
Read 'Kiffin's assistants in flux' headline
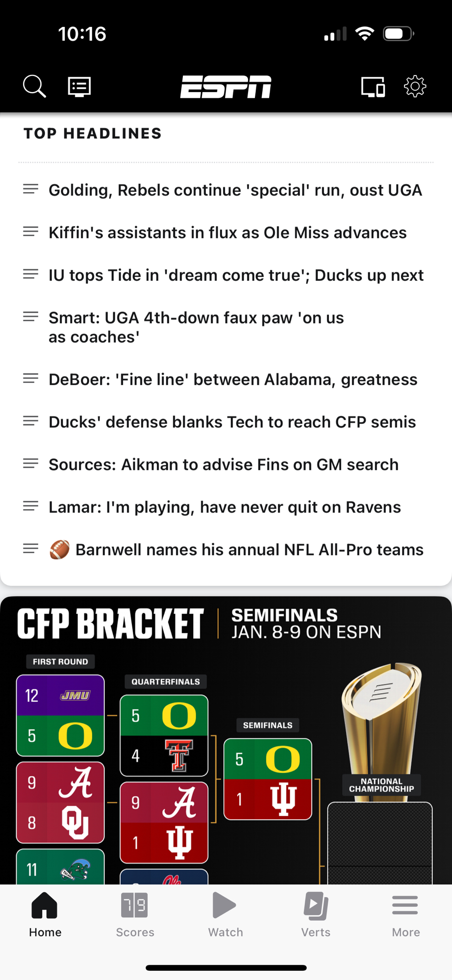click(227, 233)
